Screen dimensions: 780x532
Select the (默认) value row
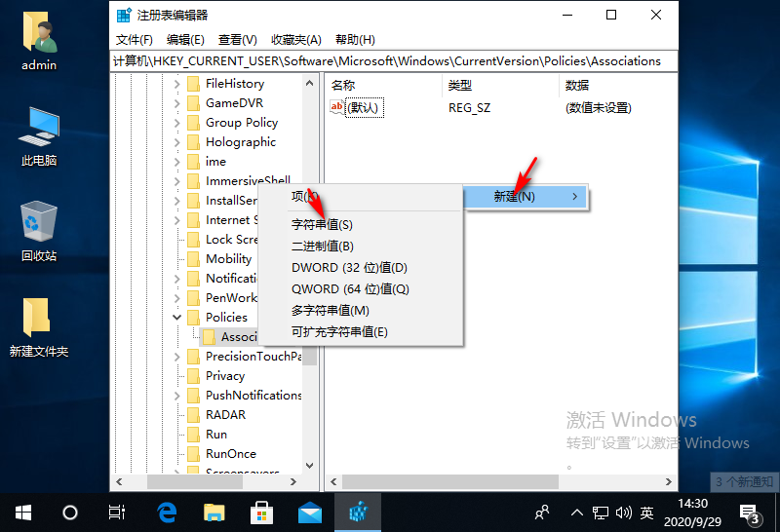tap(500, 107)
